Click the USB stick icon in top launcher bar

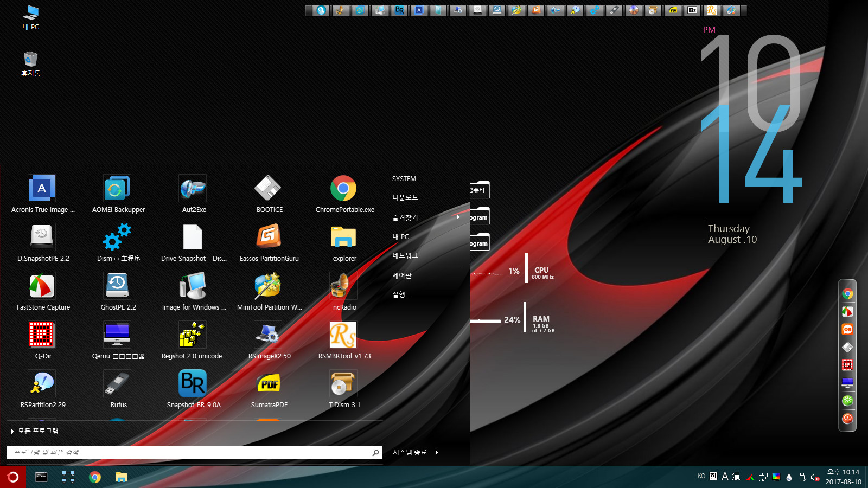pyautogui.click(x=614, y=10)
